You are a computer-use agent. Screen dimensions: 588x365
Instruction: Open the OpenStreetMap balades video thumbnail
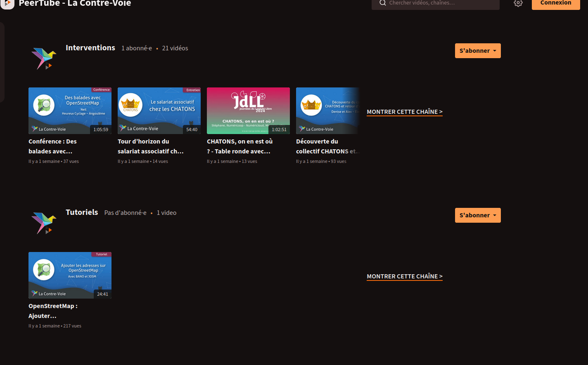[x=70, y=111]
